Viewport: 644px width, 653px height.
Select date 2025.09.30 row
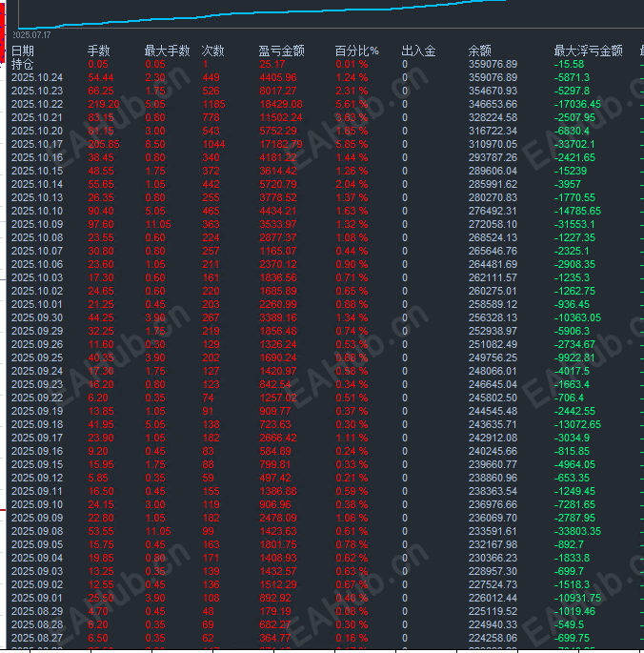click(37, 317)
